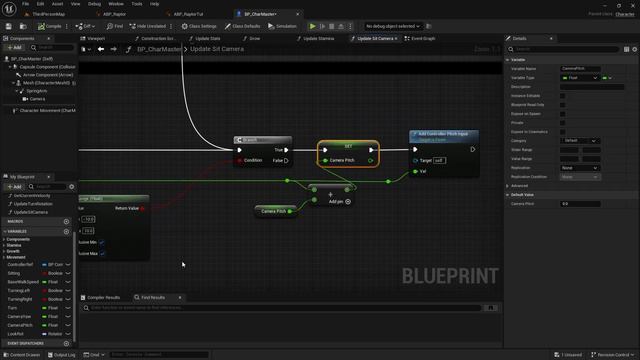Toggle Instance Editable checkbox
This screenshot has width=640, height=360.
click(562, 96)
